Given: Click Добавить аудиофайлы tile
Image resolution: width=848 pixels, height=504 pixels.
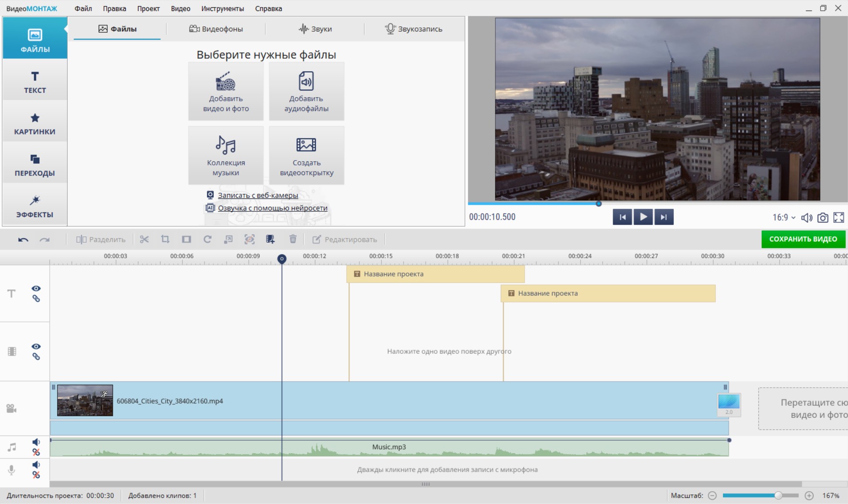Looking at the screenshot, I should click(306, 92).
